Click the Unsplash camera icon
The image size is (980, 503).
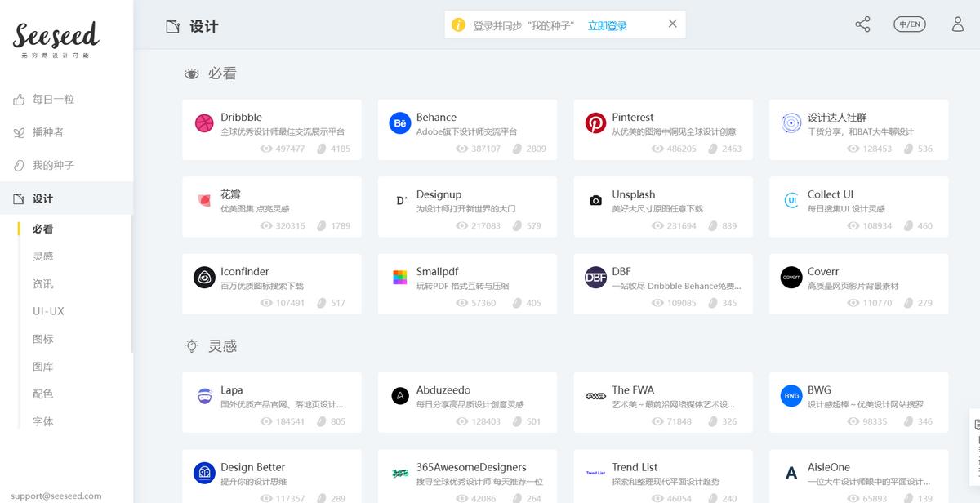click(595, 200)
